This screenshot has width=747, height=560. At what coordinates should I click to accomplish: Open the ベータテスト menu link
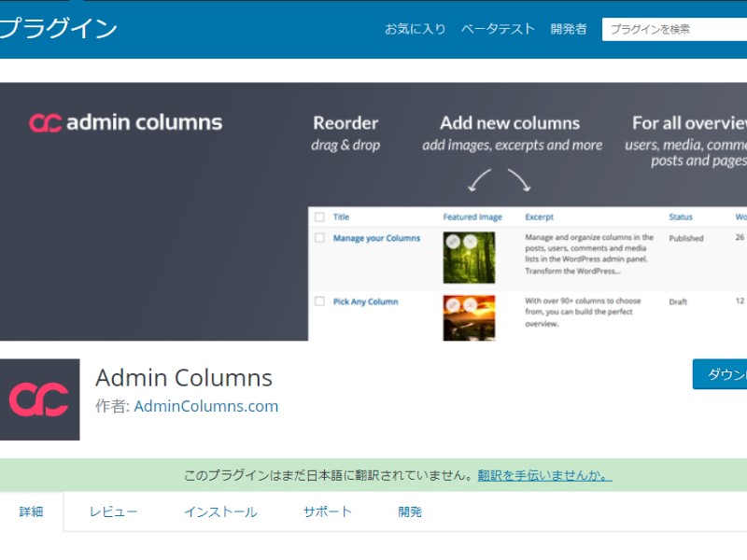tap(498, 29)
